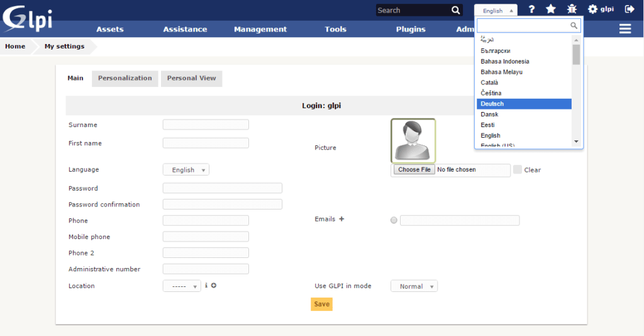644x336 pixels.
Task: Click the logout arrow icon
Action: click(x=630, y=9)
